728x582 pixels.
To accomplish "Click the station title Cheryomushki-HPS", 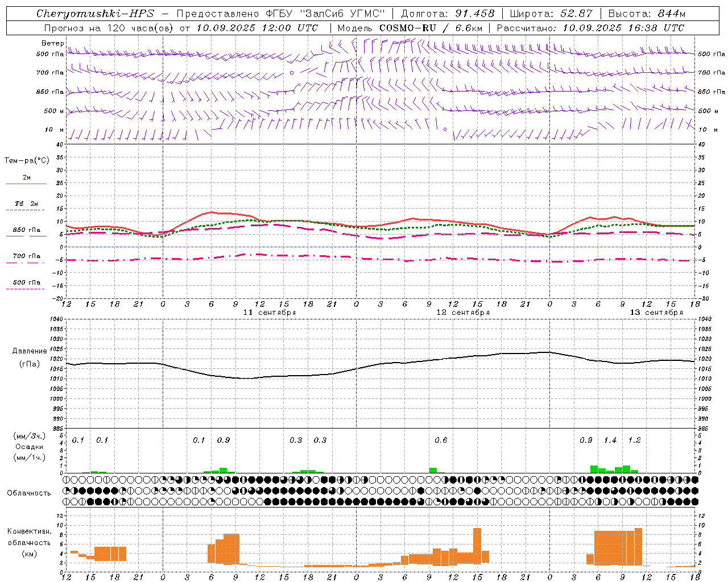I will pos(95,14).
